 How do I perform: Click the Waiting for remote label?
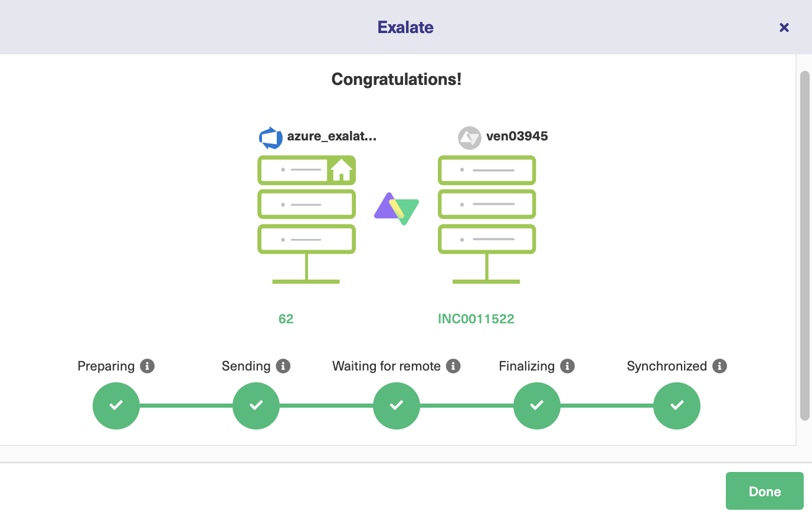tap(387, 366)
